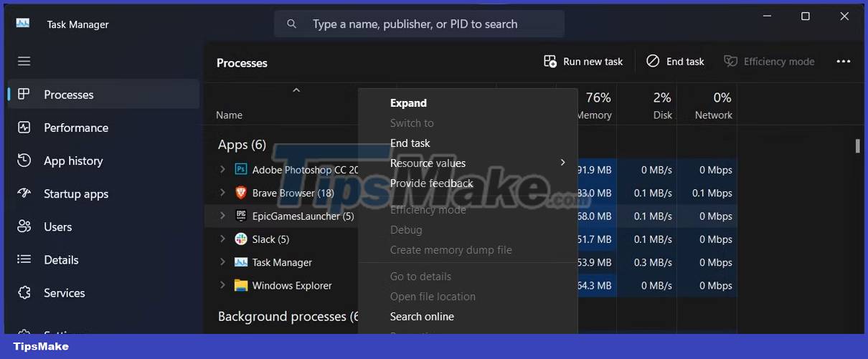Expand the Slack process group
The width and height of the screenshot is (868, 359).
point(222,239)
